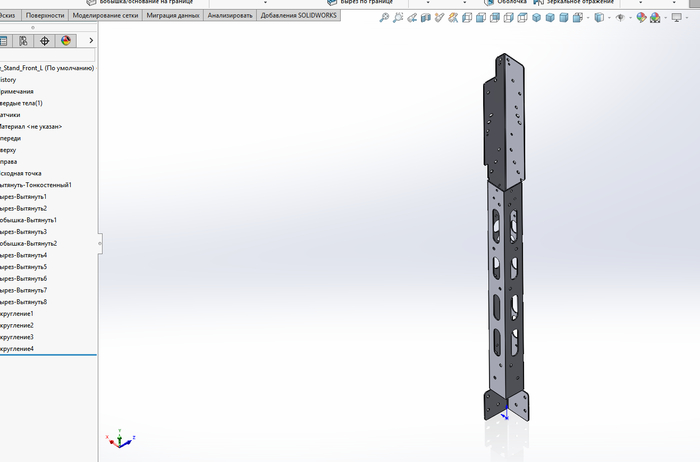Expand the manager panel tabs chevron
The height and width of the screenshot is (462, 700).
click(91, 41)
